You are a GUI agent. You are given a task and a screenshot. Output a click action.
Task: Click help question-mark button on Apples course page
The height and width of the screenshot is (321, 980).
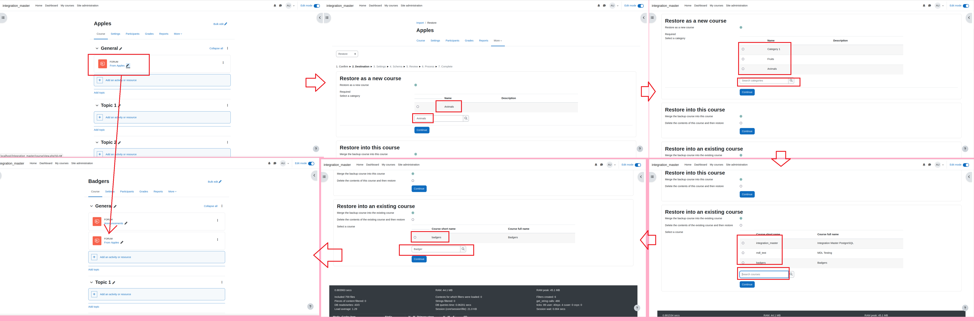tap(316, 149)
